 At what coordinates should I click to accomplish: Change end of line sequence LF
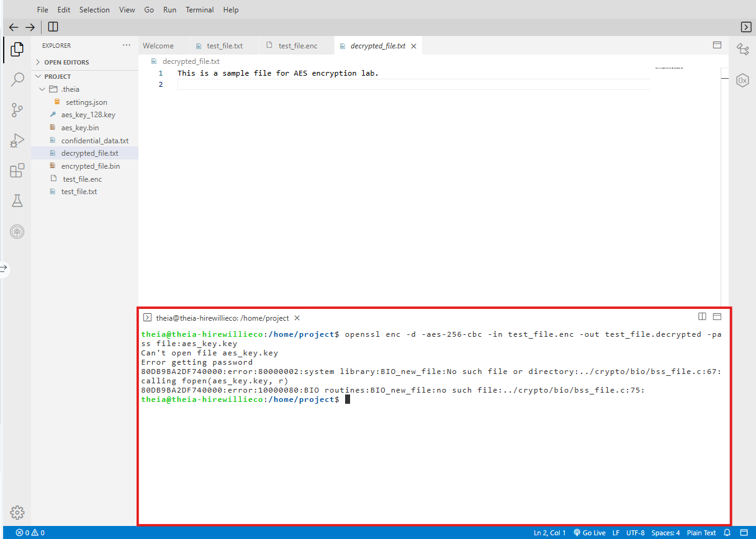pyautogui.click(x=616, y=533)
